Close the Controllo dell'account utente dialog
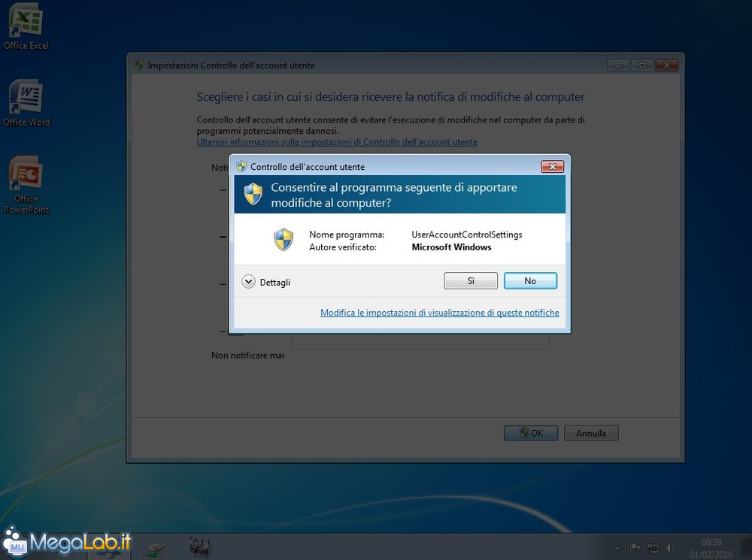Screen dimensions: 752x560 tap(553, 166)
